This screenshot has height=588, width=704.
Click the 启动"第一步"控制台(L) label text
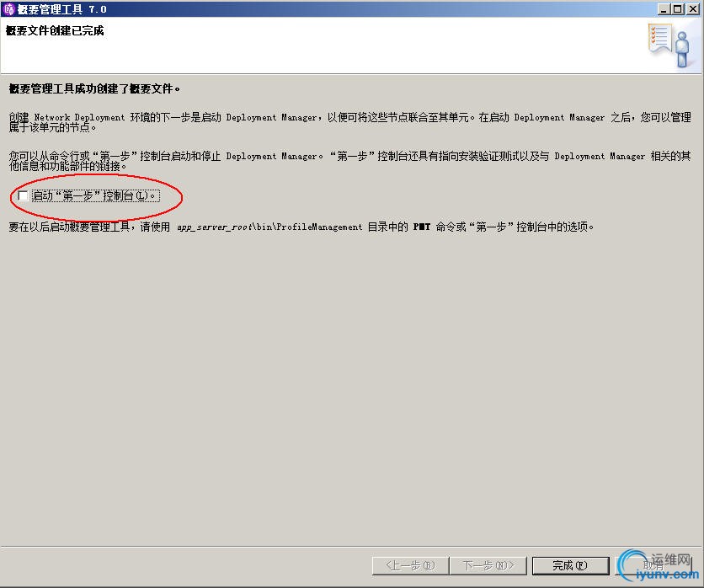(x=96, y=195)
